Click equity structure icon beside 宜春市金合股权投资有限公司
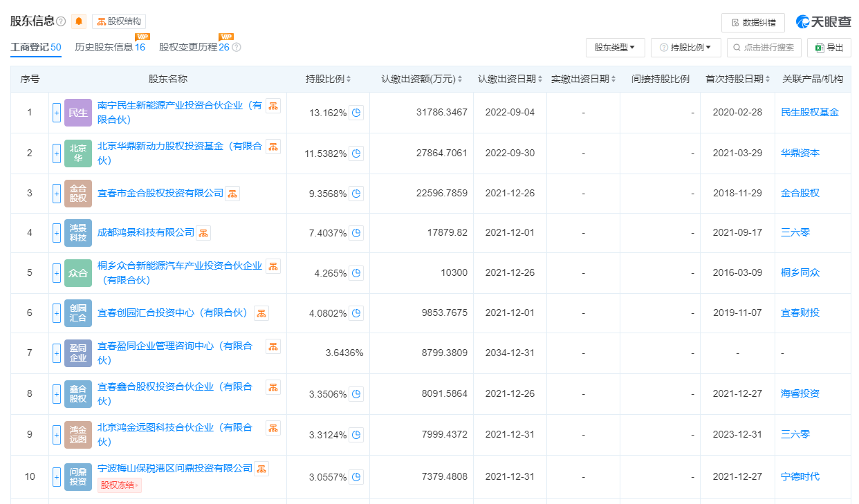Screen dimensions: 859x504 click(232, 194)
